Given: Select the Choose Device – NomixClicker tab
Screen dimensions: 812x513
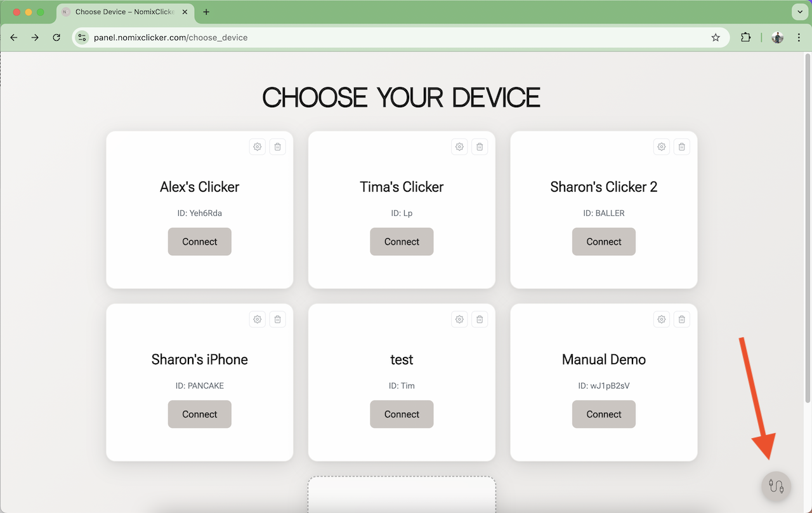Looking at the screenshot, I should tap(124, 12).
